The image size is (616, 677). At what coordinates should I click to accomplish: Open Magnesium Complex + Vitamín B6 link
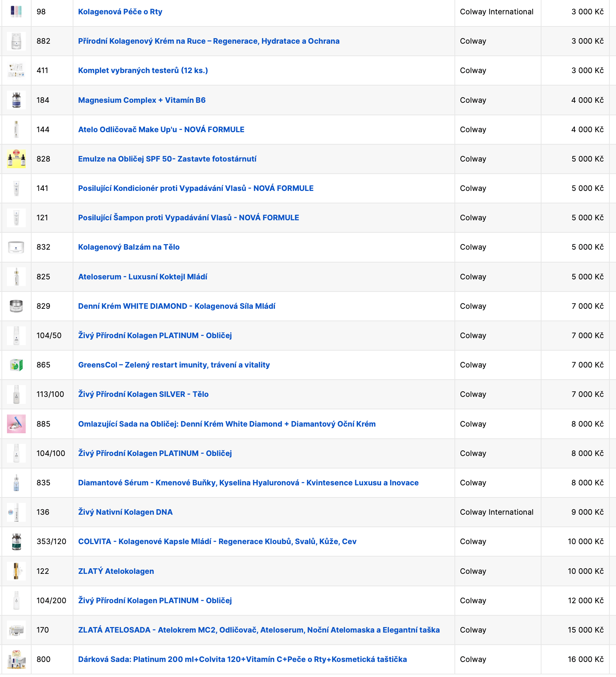point(142,100)
